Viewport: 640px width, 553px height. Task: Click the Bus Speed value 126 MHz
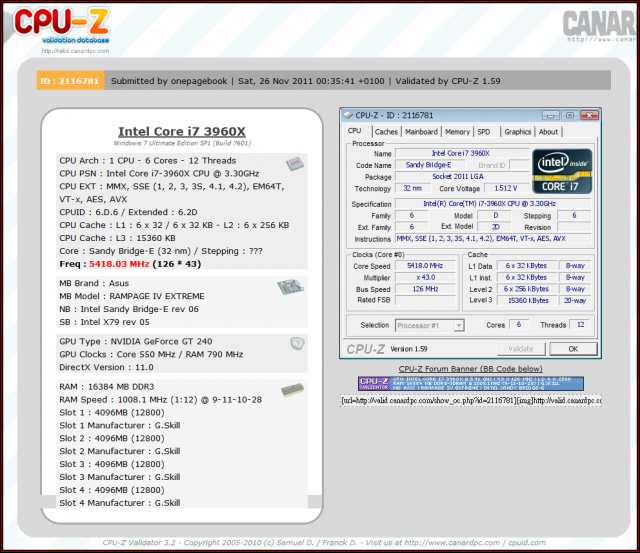point(425,289)
